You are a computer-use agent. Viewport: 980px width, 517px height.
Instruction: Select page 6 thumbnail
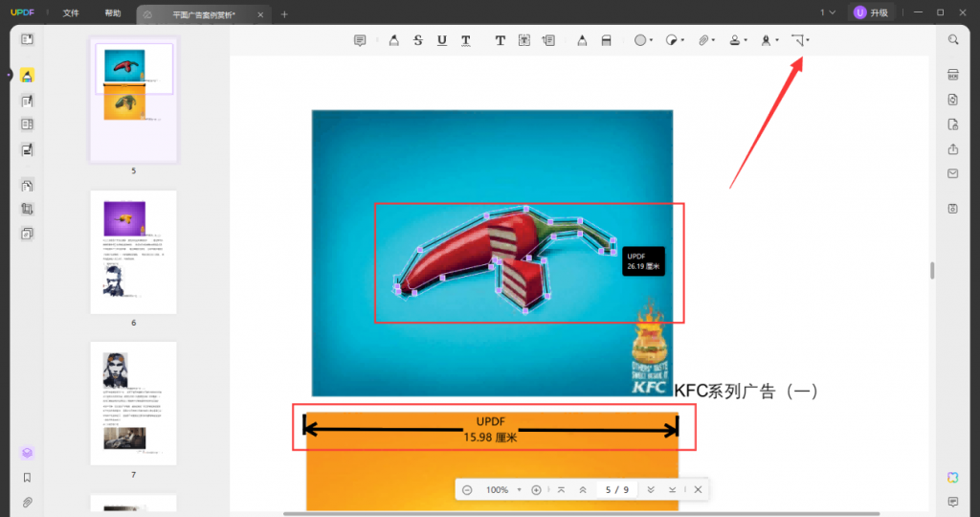tap(133, 252)
